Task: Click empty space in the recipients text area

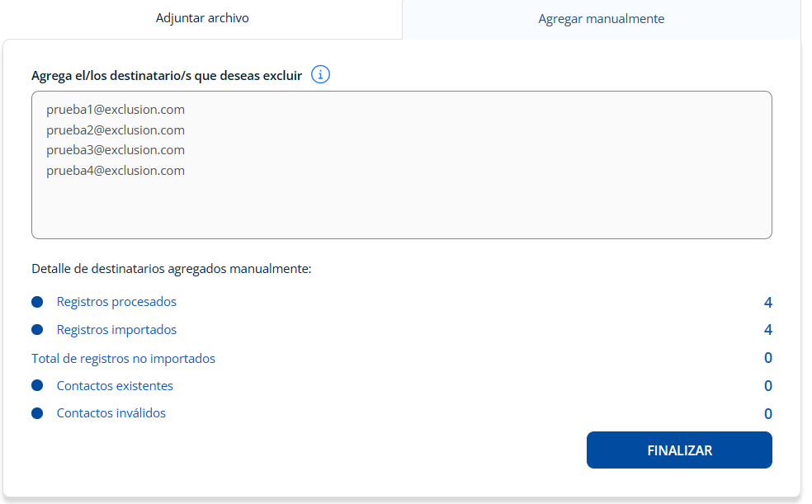Action: tap(479, 206)
